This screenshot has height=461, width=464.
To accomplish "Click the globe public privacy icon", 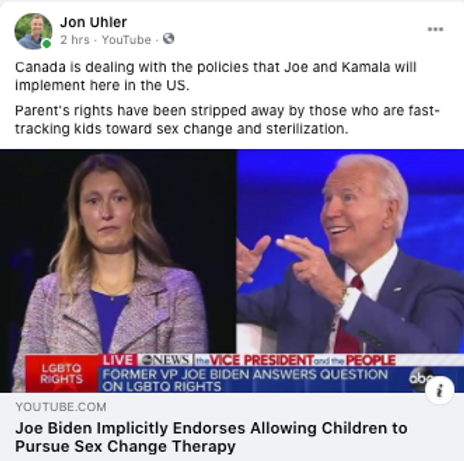I will (x=168, y=39).
